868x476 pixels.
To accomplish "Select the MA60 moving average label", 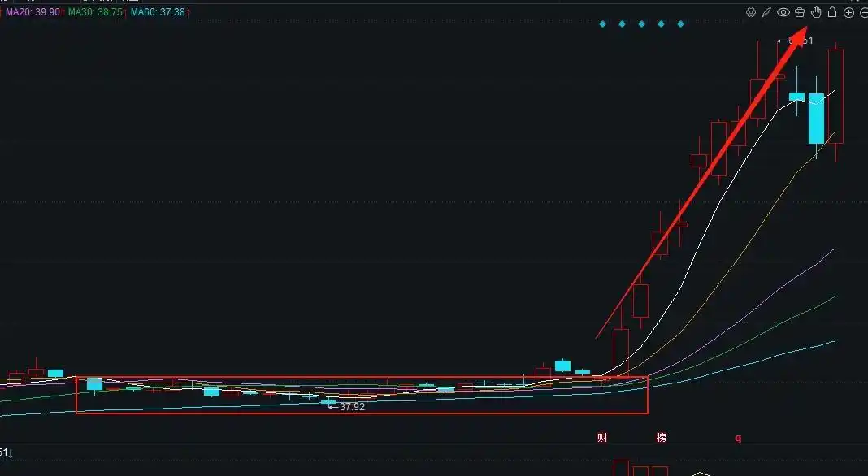I will coord(158,12).
